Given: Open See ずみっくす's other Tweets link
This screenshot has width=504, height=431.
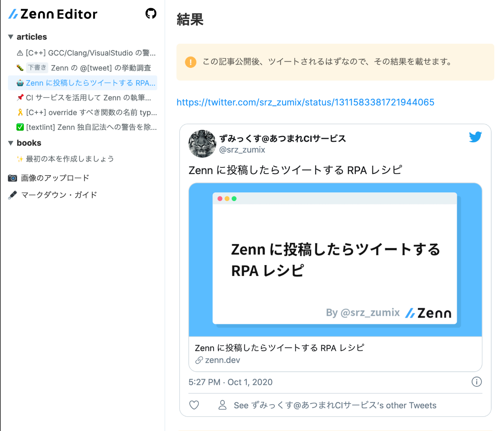Looking at the screenshot, I should coord(335,405).
